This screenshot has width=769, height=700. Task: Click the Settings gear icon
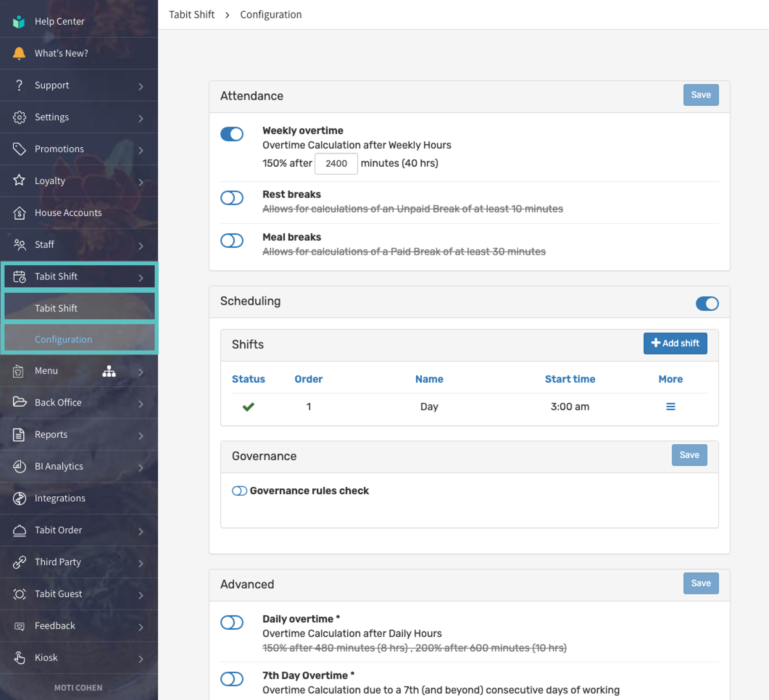[x=19, y=117]
